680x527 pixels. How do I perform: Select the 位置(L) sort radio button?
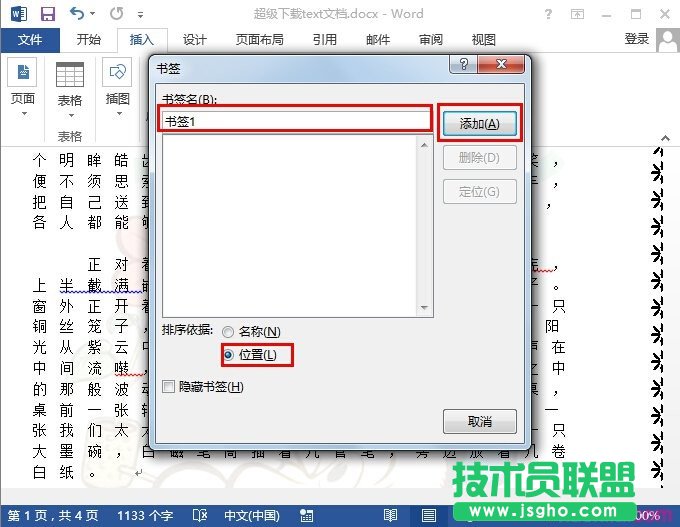229,355
